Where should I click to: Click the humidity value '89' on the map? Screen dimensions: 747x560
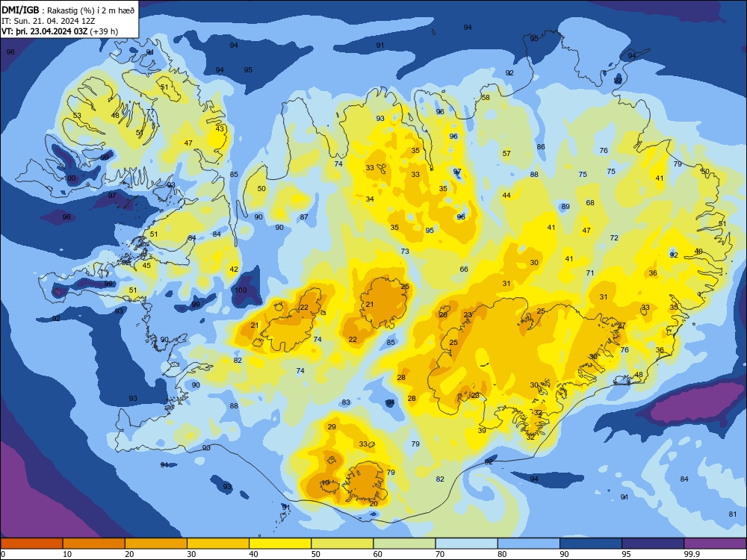click(565, 207)
